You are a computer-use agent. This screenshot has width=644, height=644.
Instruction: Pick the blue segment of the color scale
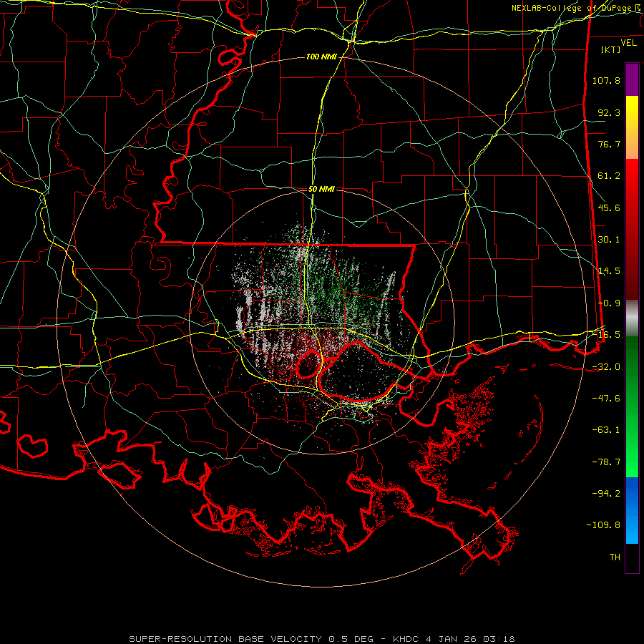(632, 510)
